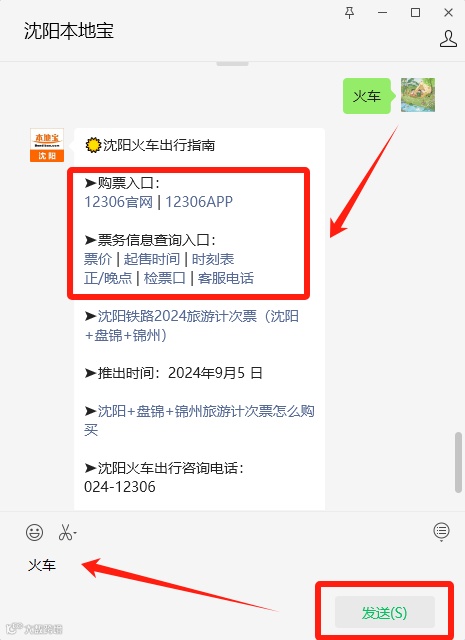This screenshot has width=465, height=640.
Task: Open the 起售时间 link
Action: [152, 259]
